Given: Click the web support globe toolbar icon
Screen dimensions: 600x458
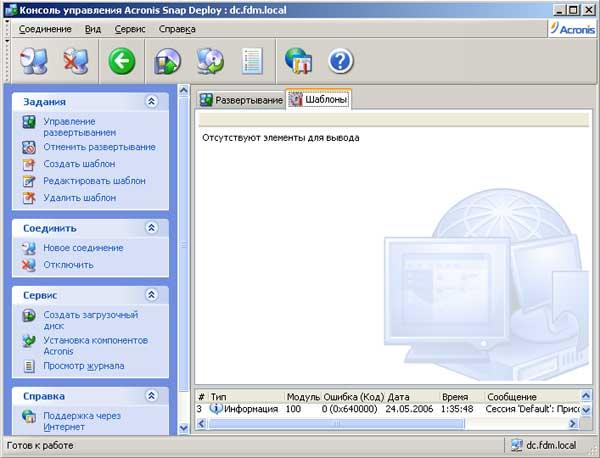Looking at the screenshot, I should [x=298, y=61].
